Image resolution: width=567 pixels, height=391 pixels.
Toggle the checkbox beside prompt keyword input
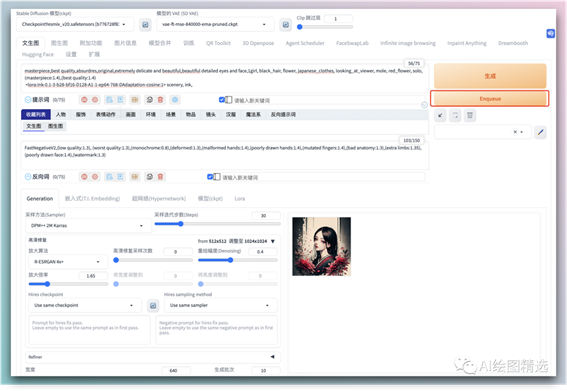222,99
